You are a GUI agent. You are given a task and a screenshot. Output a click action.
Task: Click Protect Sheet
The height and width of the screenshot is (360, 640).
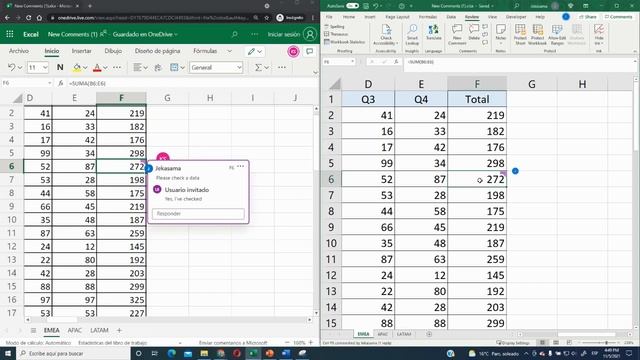point(520,35)
